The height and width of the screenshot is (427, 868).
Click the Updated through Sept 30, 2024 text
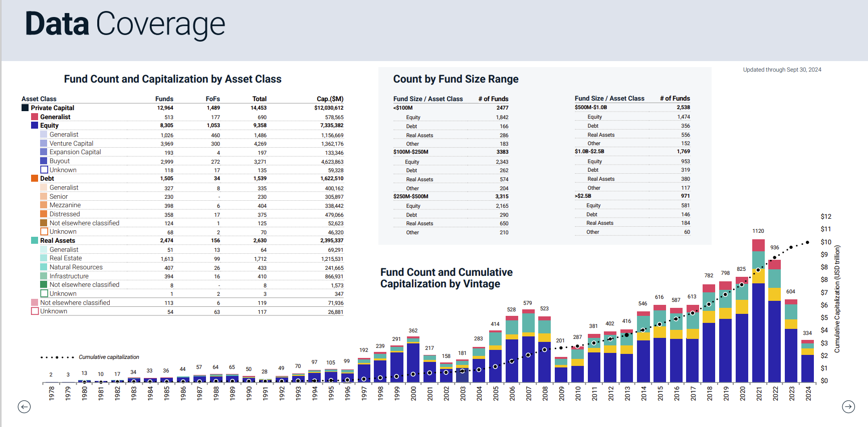click(x=782, y=70)
